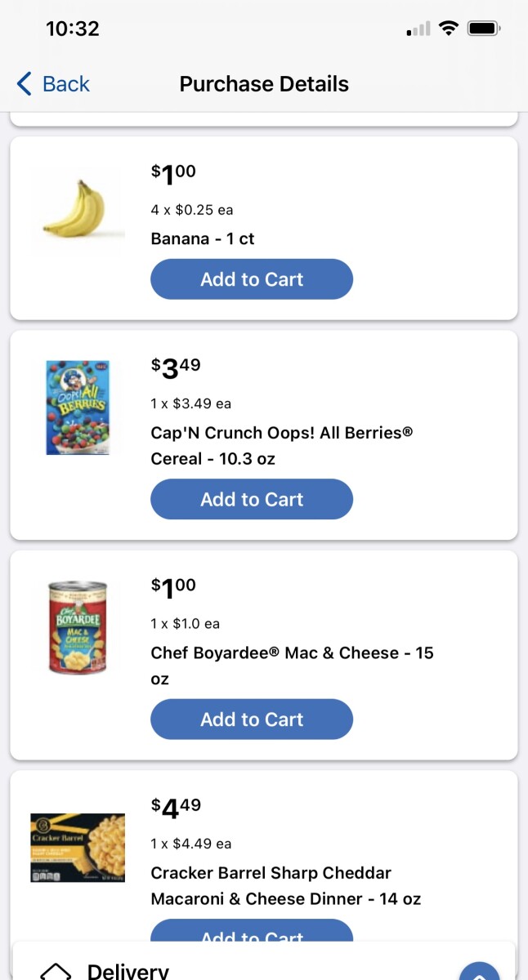Add Chef Boyardee Mac & Cheese to cart

click(x=252, y=719)
